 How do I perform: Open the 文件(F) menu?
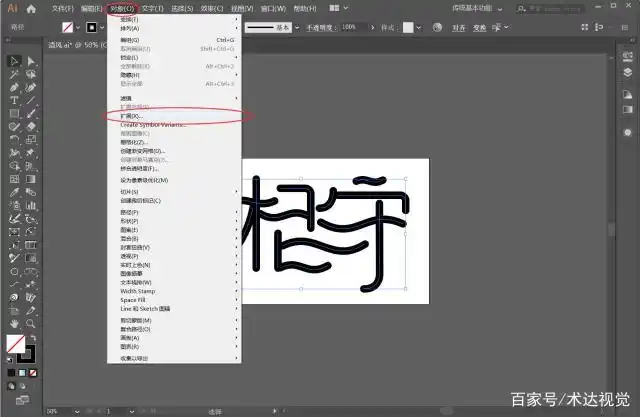click(x=62, y=8)
